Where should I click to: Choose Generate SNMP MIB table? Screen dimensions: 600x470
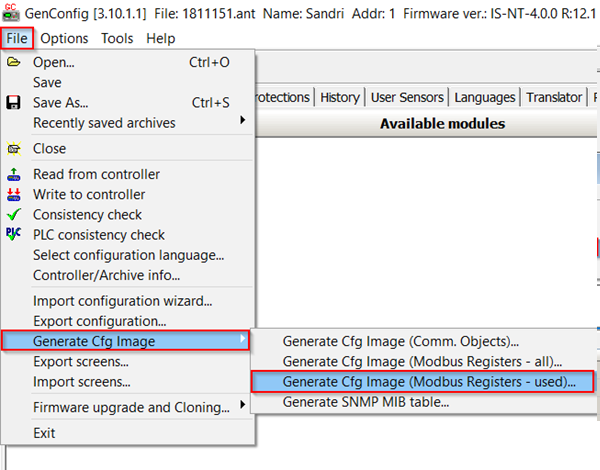(x=366, y=402)
